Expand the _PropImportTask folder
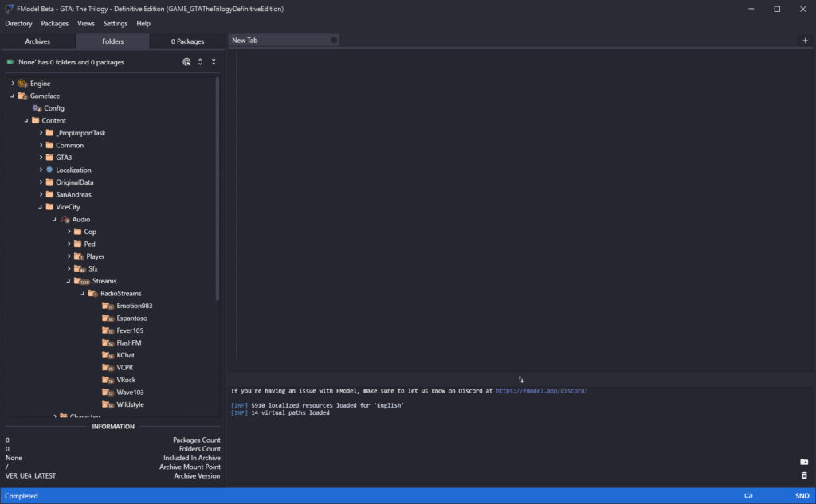Viewport: 816px width, 504px height. (x=41, y=133)
